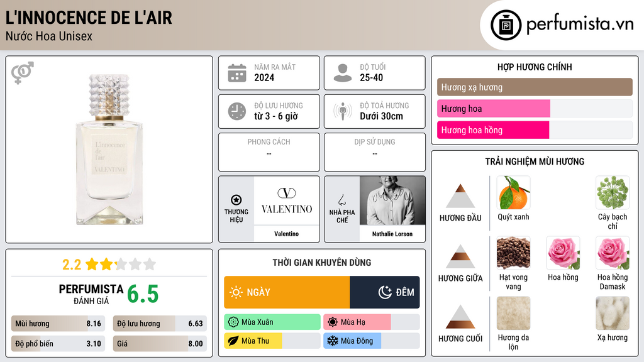Click the Mùa Hạ season bar

tap(372, 322)
